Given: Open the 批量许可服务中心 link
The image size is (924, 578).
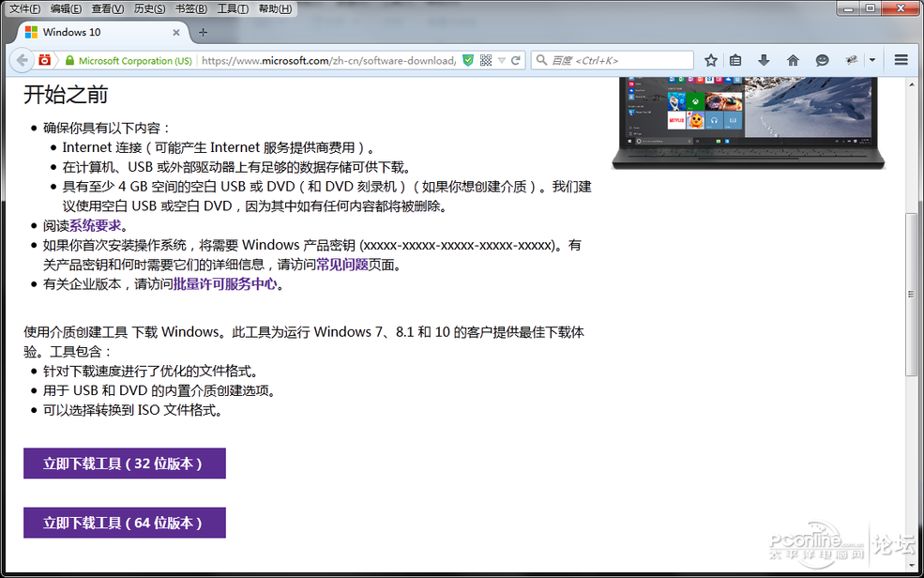Looking at the screenshot, I should (x=225, y=284).
